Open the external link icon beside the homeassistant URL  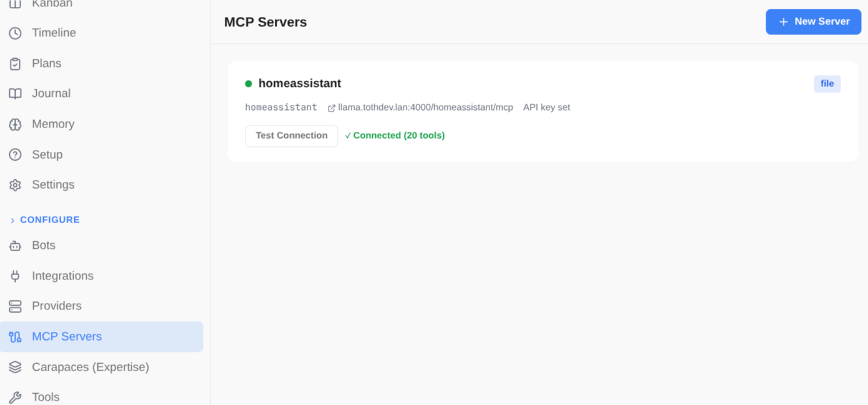330,107
